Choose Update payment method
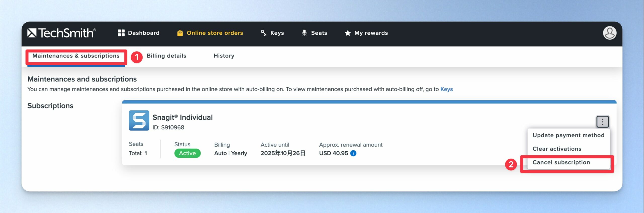The height and width of the screenshot is (213, 644). point(568,135)
